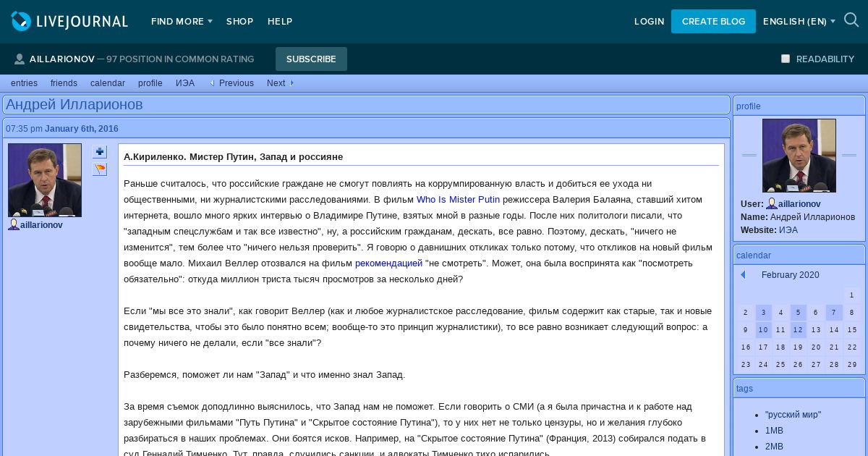Select February 7 in the calendar

click(834, 313)
